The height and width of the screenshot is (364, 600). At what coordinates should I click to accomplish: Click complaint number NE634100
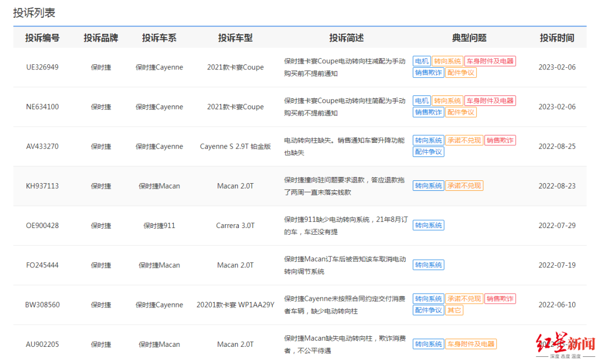[42, 107]
